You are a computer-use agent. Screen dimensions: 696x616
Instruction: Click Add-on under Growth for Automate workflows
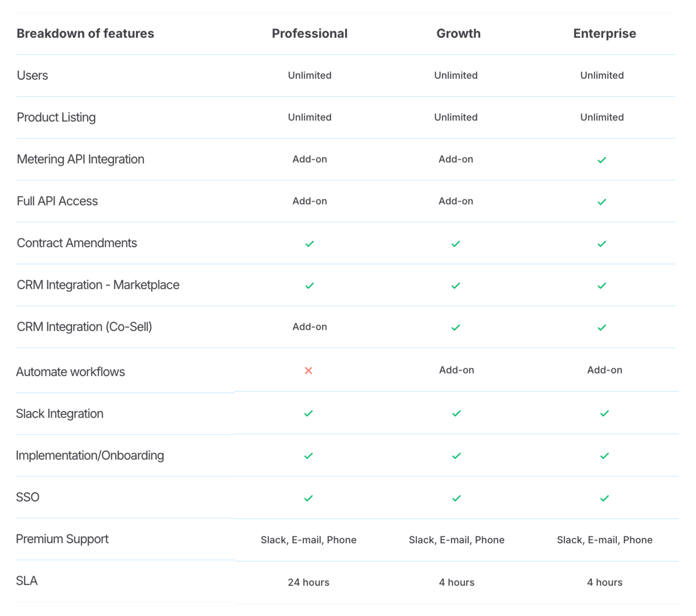(x=456, y=370)
